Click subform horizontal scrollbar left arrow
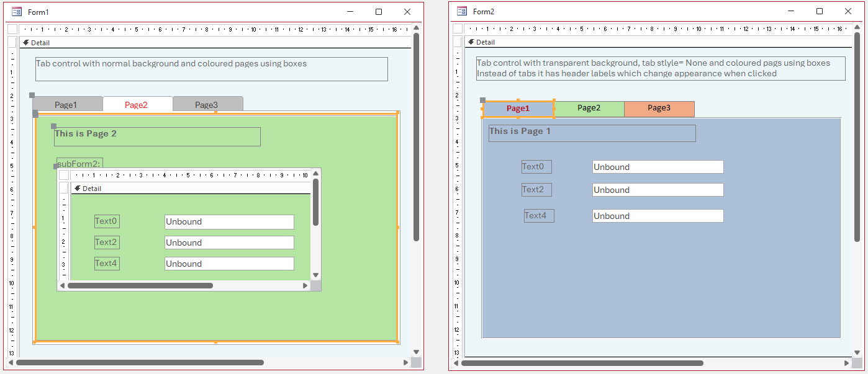Image resolution: width=868 pixels, height=374 pixels. pyautogui.click(x=62, y=286)
